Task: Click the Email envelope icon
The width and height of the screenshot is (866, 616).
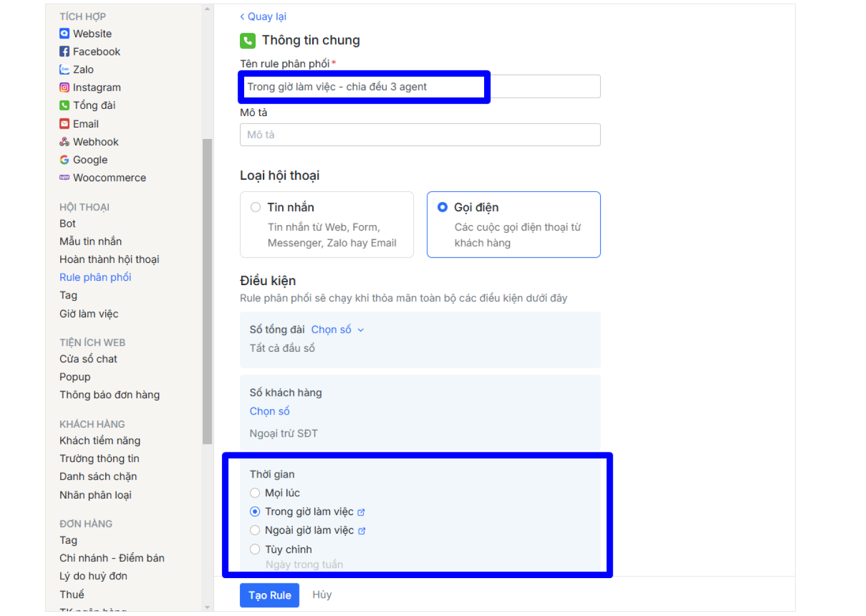Action: (64, 124)
